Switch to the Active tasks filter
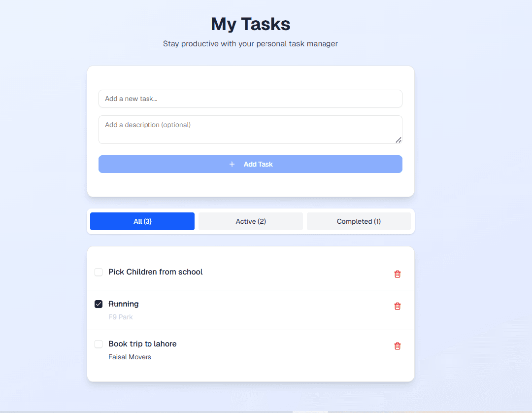Screen dimensions: 532x413 (x=250, y=221)
